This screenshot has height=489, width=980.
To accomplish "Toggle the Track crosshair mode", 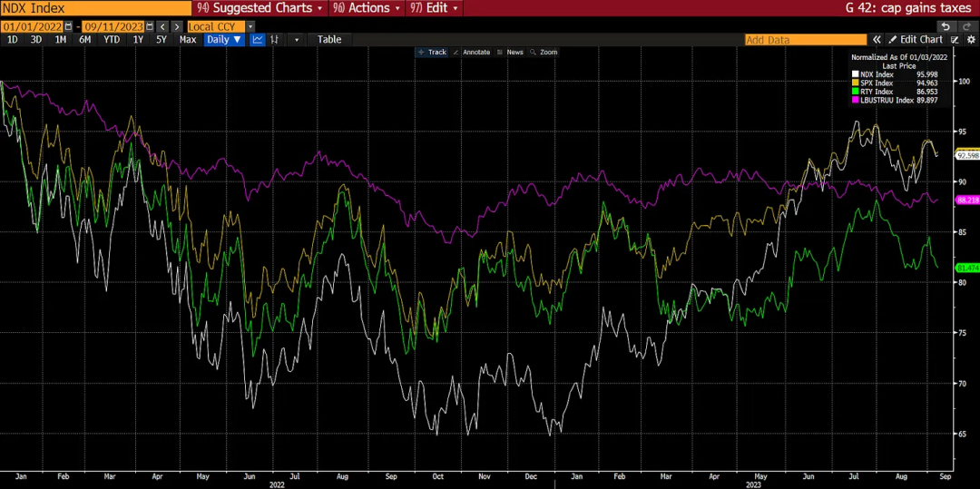I will pyautogui.click(x=432, y=53).
